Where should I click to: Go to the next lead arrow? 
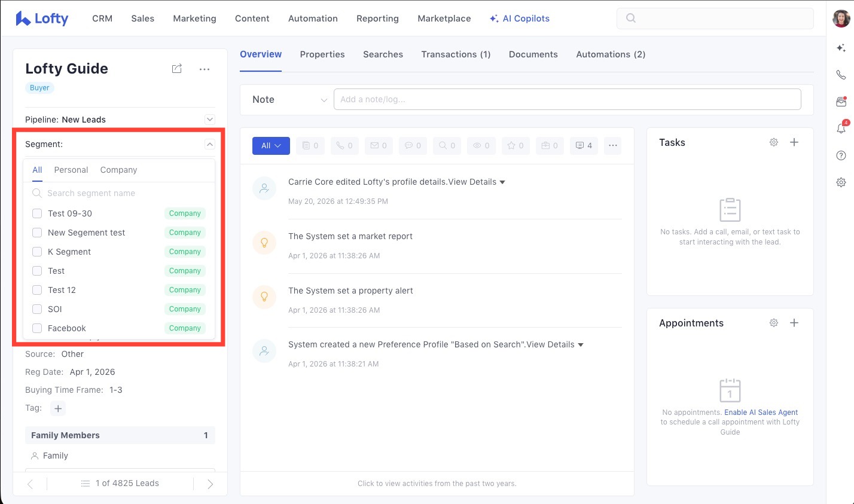(x=210, y=484)
